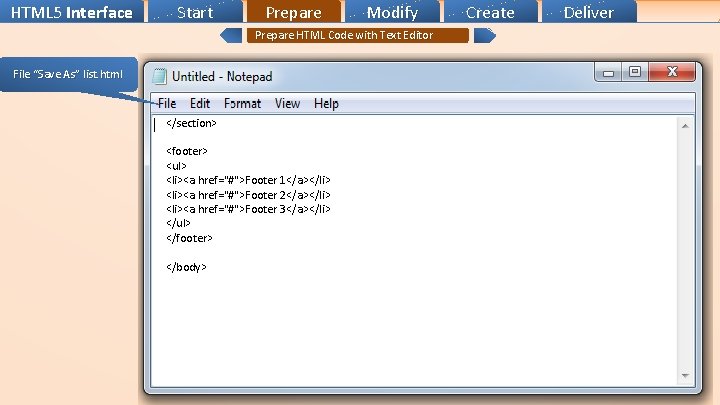Place cursor on the Footer 3 line

pos(248,209)
